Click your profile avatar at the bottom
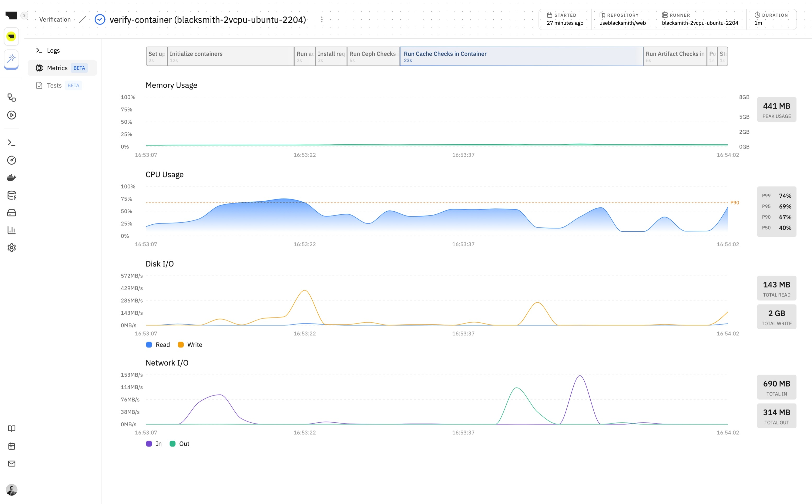This screenshot has height=504, width=812. coord(11,490)
